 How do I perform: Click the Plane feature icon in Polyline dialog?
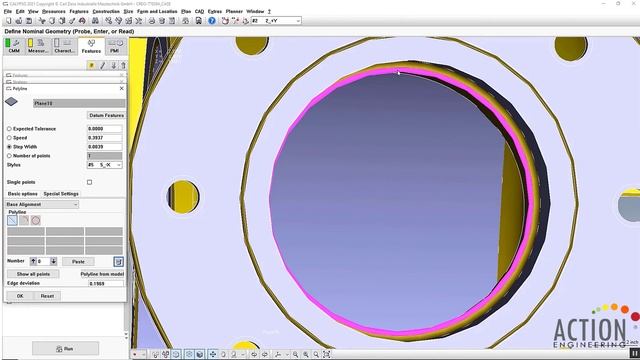(x=11, y=102)
